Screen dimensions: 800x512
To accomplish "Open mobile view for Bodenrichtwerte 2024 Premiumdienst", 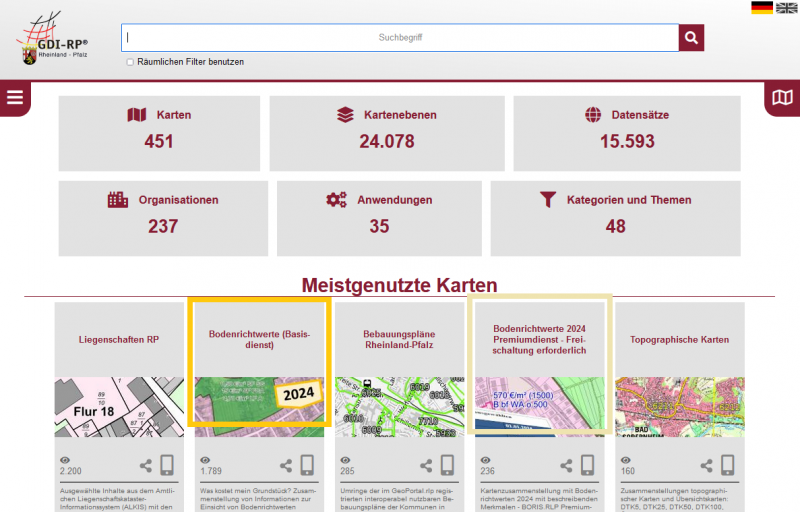I will tap(588, 465).
